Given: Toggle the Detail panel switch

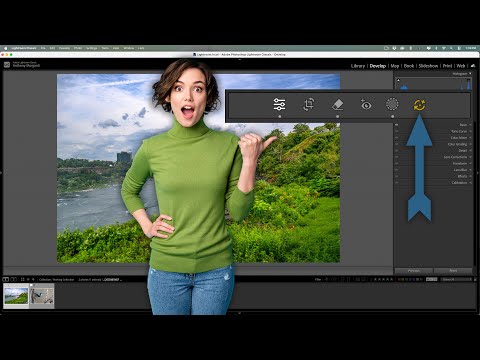Looking at the screenshot, I should [x=397, y=150].
